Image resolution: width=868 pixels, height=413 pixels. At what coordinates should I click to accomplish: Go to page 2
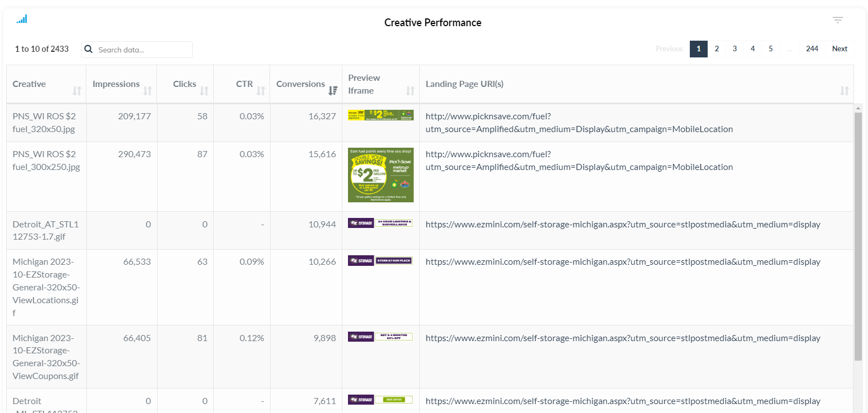[x=717, y=49]
